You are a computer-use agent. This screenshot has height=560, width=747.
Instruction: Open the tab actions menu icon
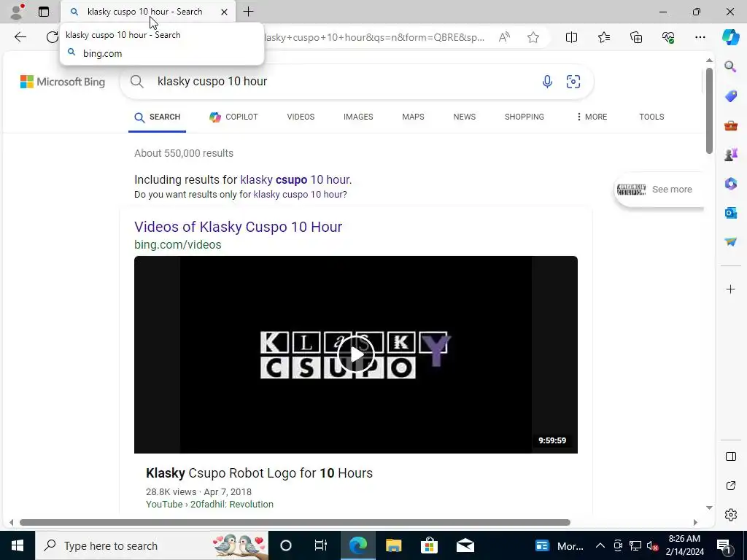(x=44, y=12)
